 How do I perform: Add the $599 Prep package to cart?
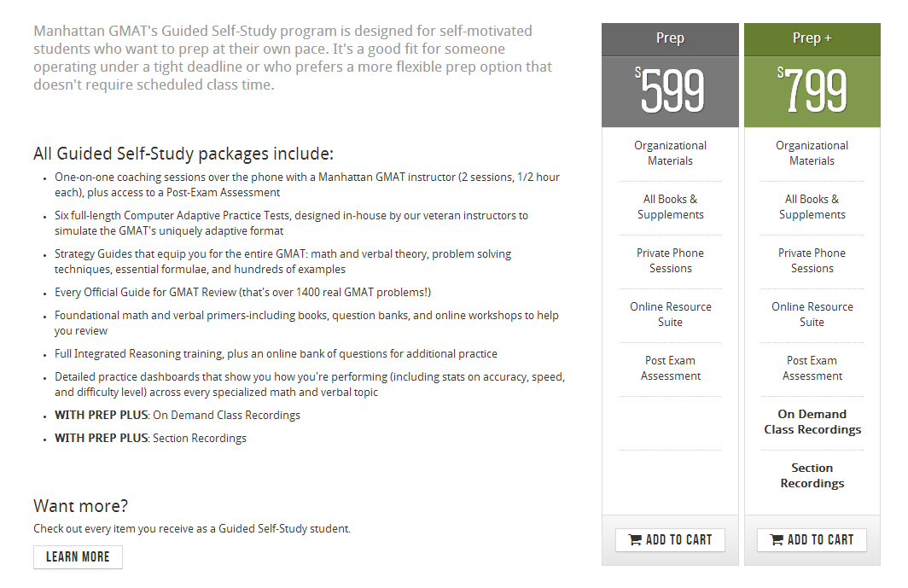(670, 540)
